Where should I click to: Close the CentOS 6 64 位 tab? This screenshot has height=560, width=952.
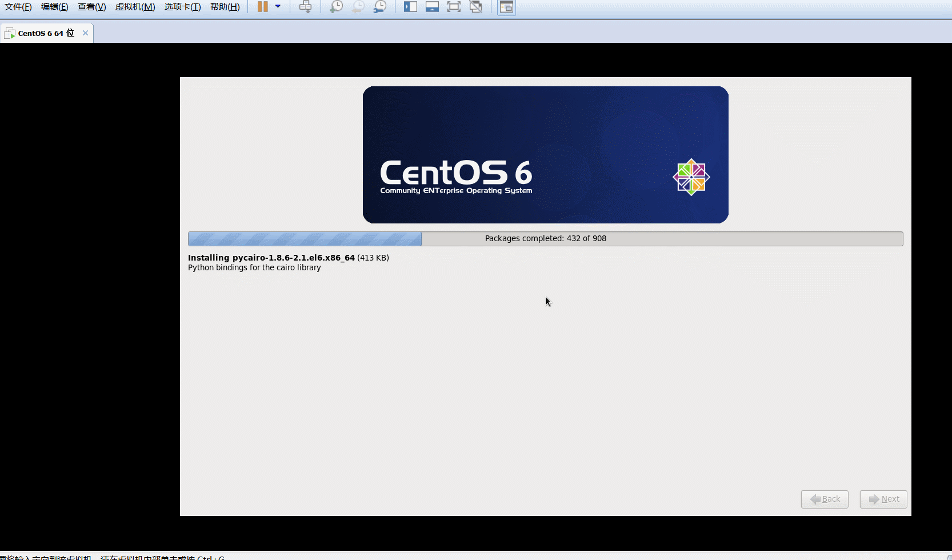tap(85, 33)
